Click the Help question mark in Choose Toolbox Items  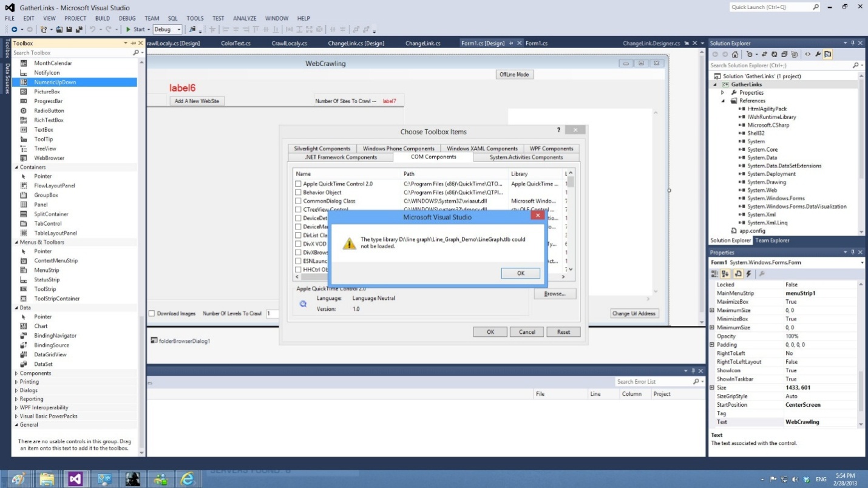click(x=559, y=130)
